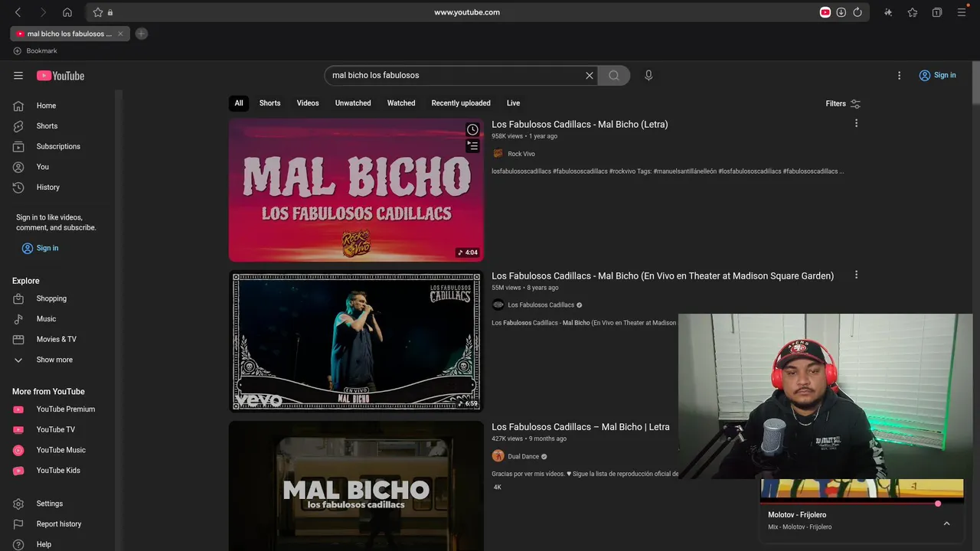Viewport: 980px width, 551px height.
Task: Open the Dual Dance Mal Bicho Letra thumbnail
Action: tap(356, 486)
